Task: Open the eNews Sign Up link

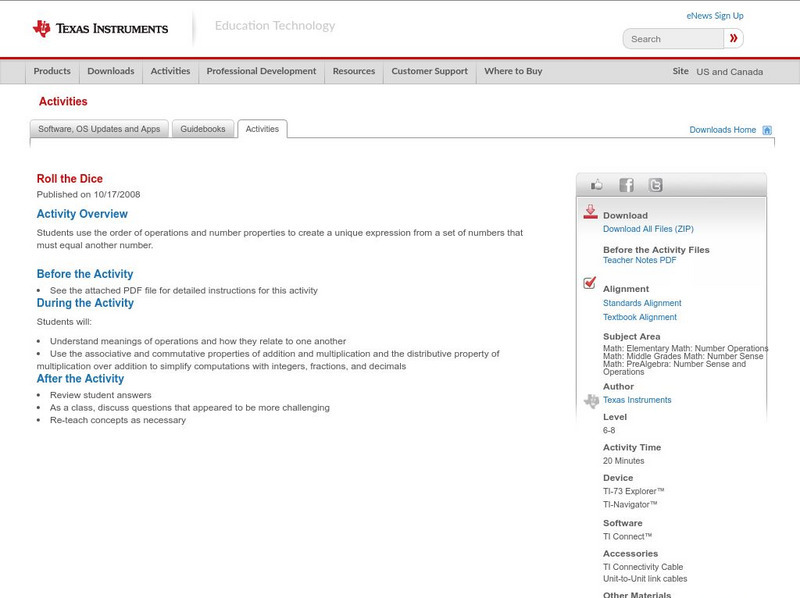Action: point(715,16)
